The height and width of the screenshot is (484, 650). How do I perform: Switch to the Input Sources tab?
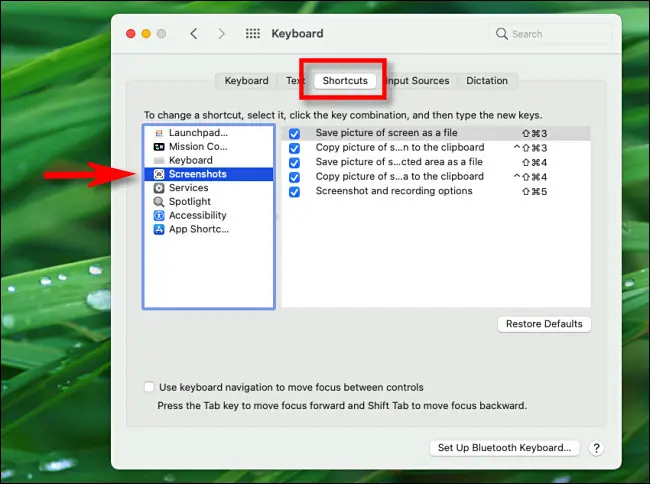click(418, 81)
